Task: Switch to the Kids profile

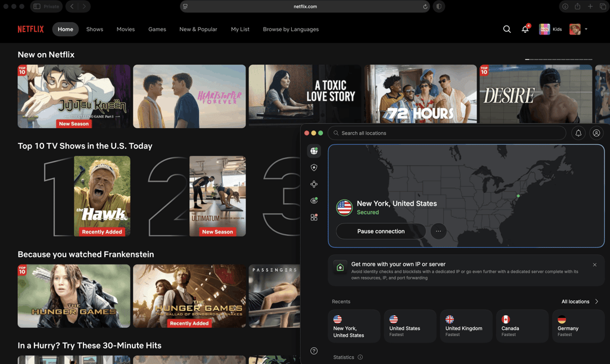Action: point(550,29)
